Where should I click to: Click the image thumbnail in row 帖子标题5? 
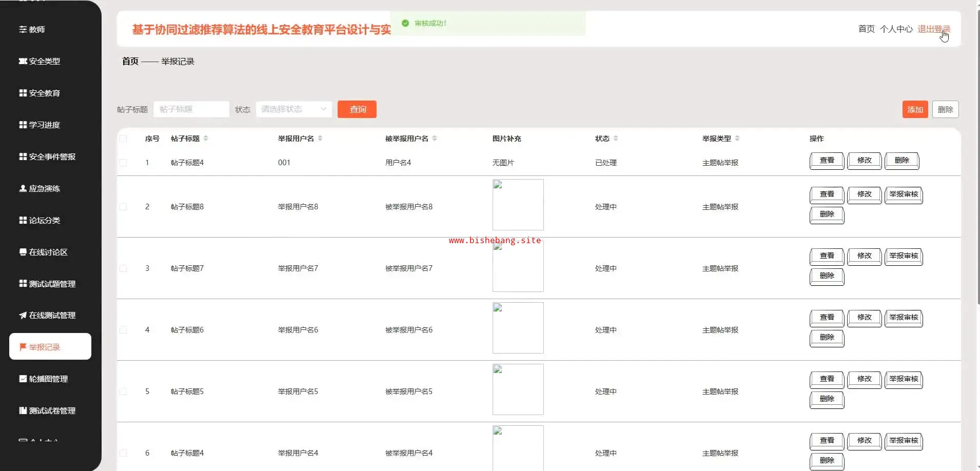click(518, 389)
